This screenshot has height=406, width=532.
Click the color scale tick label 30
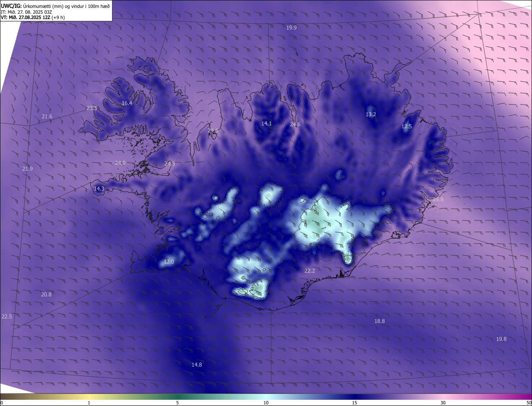click(443, 403)
